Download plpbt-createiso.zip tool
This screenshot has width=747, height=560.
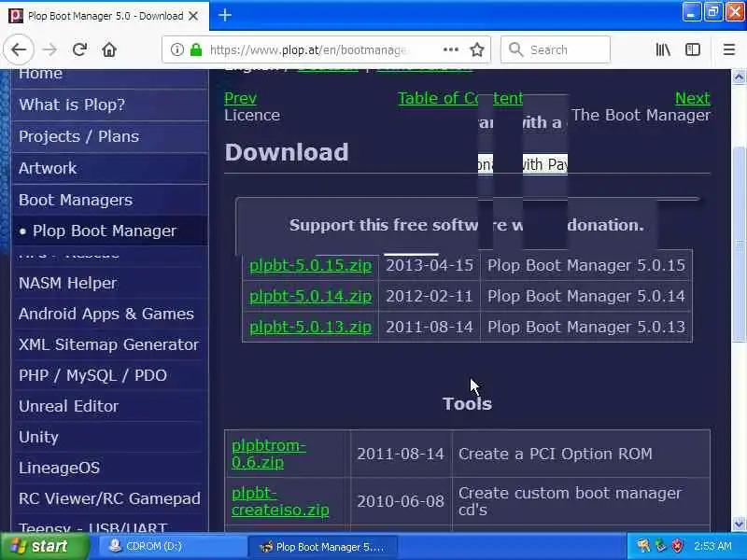pos(280,501)
